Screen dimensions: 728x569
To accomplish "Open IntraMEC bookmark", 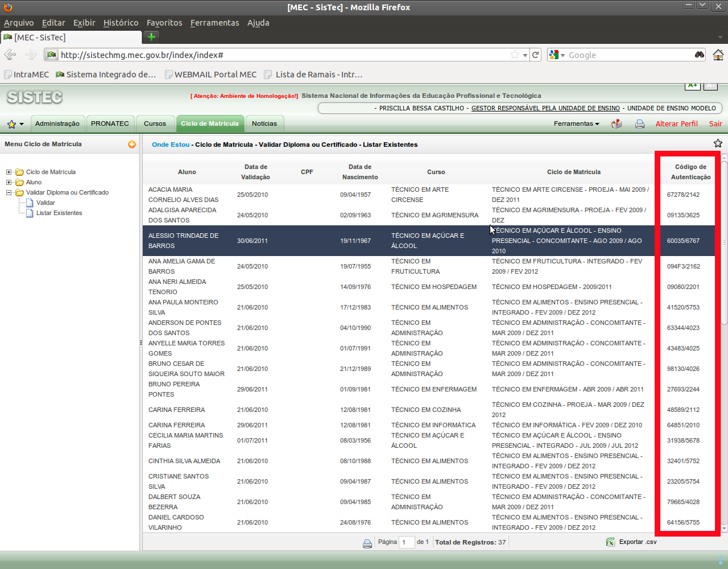I will 27,75.
